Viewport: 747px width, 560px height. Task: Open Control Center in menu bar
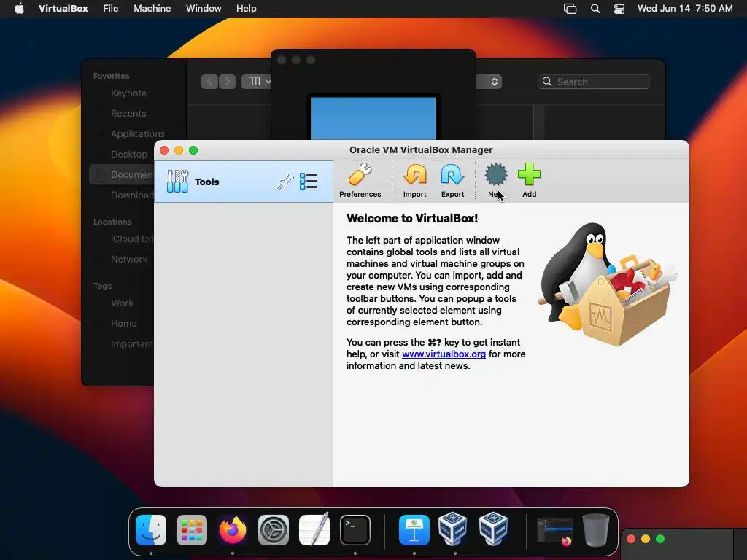[x=619, y=9]
